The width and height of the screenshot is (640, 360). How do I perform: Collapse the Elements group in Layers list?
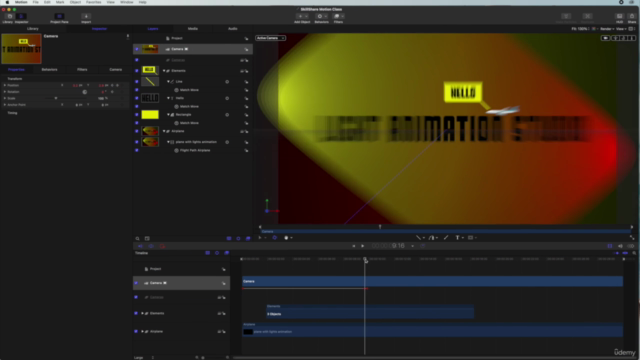tap(164, 71)
